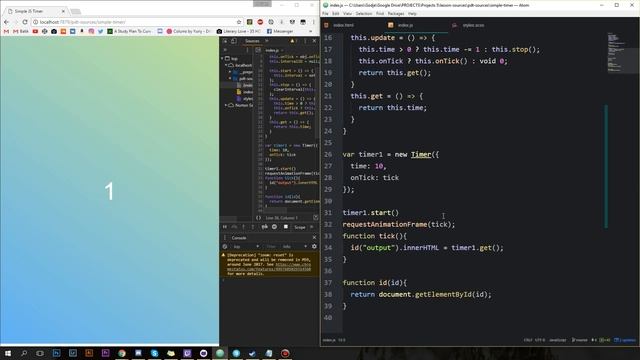Collapse the 'top' node in Sources tree

click(223, 58)
